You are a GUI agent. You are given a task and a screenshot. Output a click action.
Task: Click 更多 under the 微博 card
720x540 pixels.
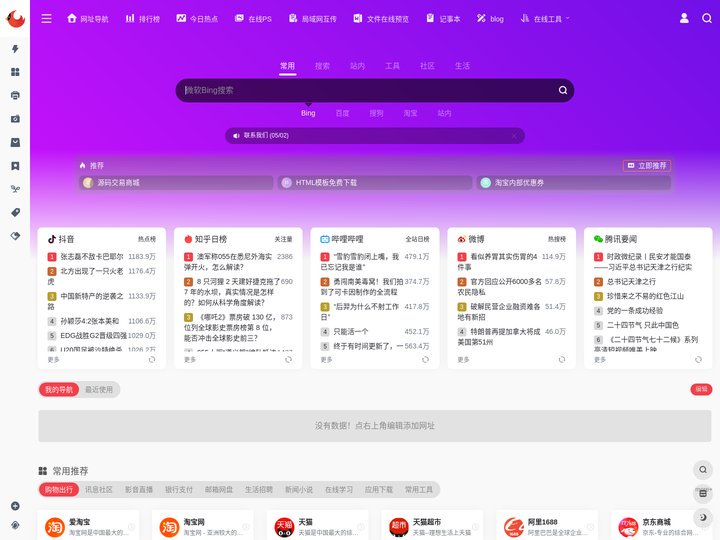463,360
